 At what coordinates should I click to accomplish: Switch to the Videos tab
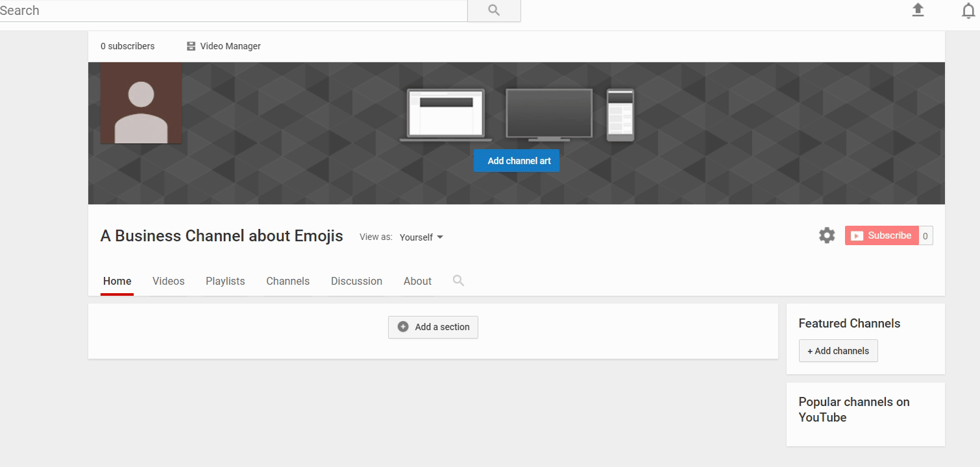click(x=169, y=281)
